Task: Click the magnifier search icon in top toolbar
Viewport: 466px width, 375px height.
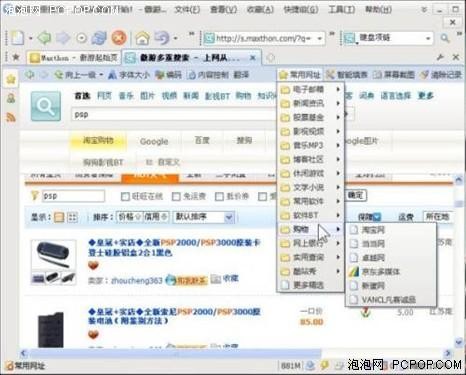Action: tap(445, 38)
